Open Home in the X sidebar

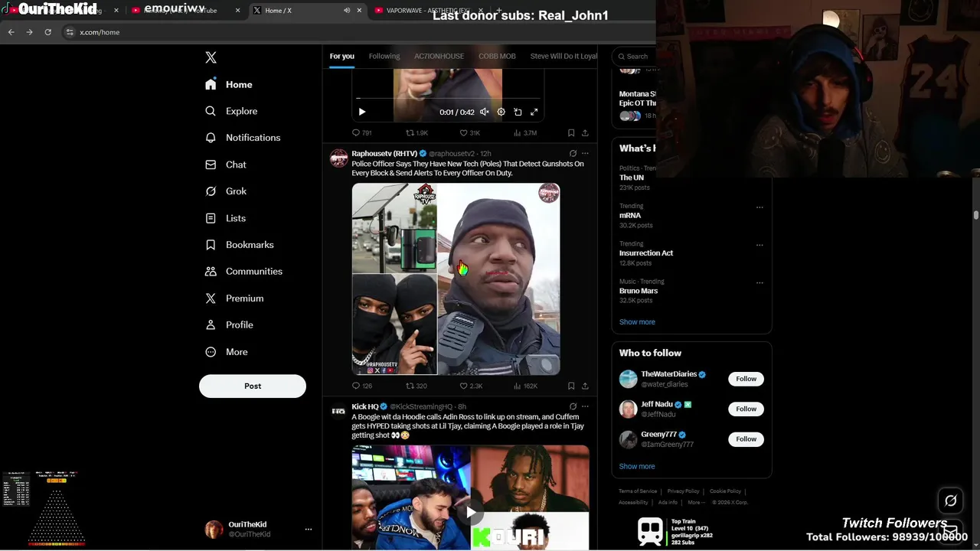click(x=229, y=84)
